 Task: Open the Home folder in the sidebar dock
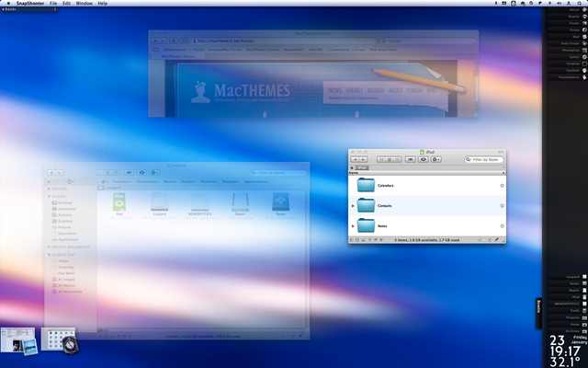tap(568, 325)
